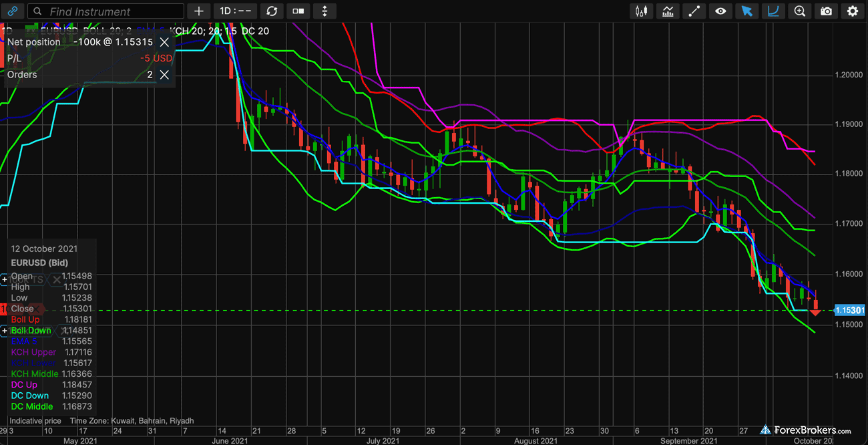
Task: Click the link chart chain icon
Action: (13, 11)
